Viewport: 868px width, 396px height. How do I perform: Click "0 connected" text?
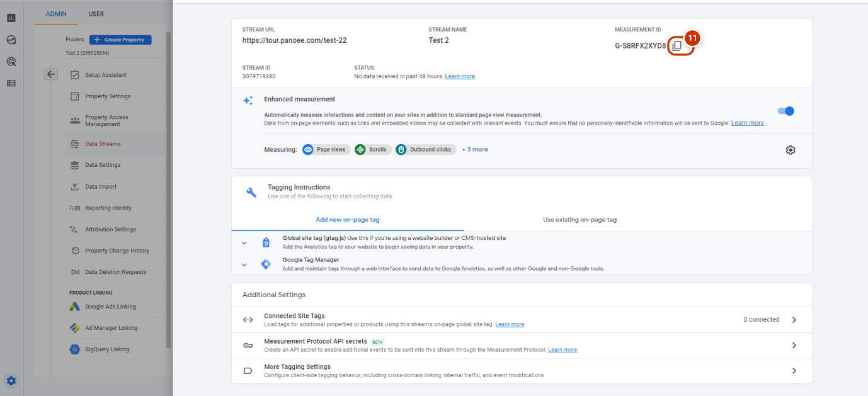point(761,320)
